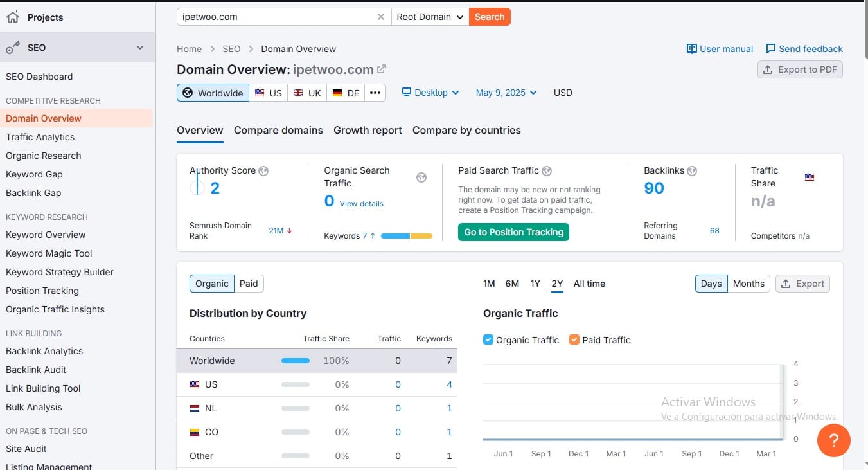Select the All time range
The image size is (868, 470).
pyautogui.click(x=589, y=284)
